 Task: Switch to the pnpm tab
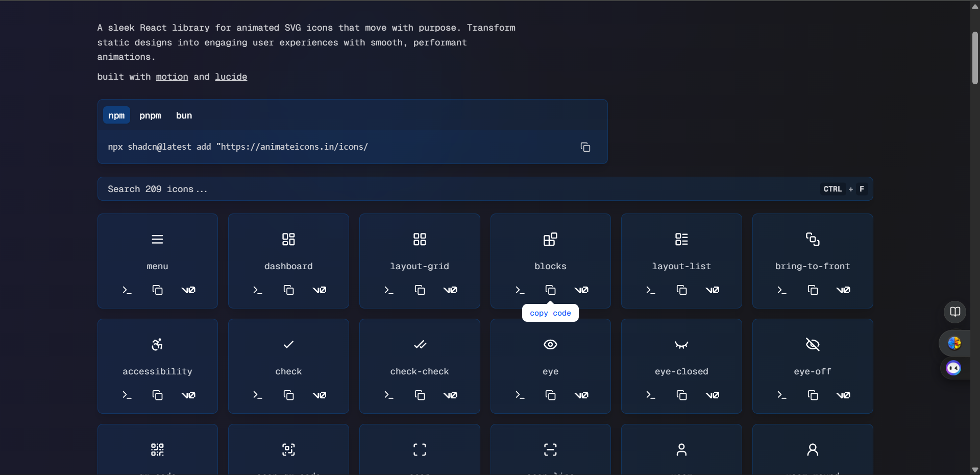pos(150,115)
